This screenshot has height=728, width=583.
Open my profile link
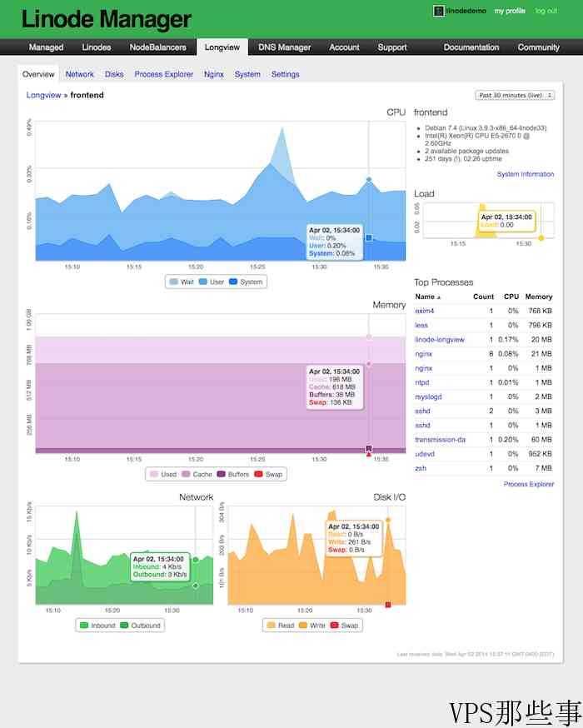(x=510, y=11)
